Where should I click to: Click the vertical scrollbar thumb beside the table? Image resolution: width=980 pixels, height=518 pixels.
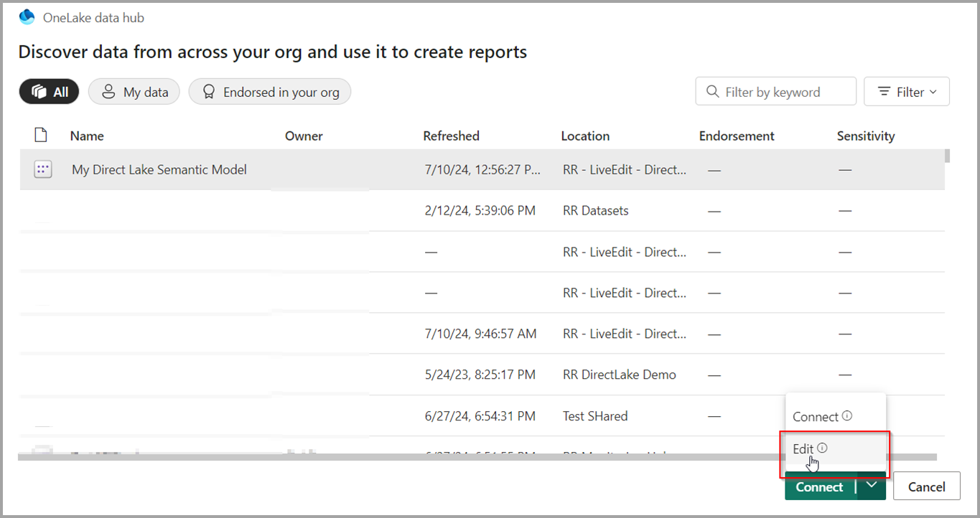point(948,155)
